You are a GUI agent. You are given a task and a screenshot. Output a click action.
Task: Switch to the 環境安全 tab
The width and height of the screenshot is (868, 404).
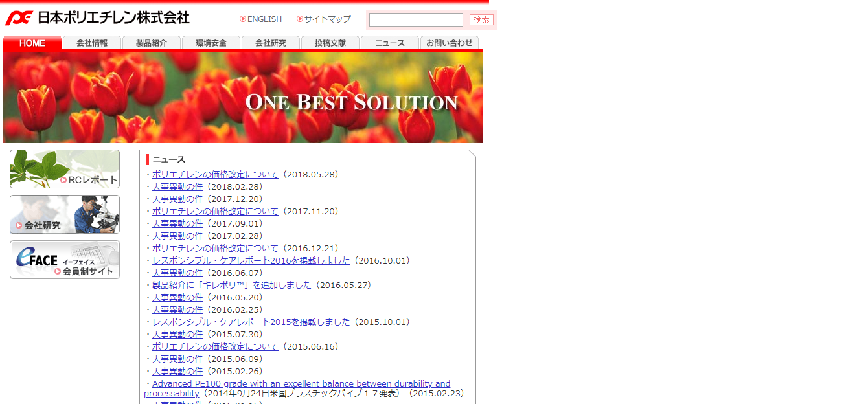(x=211, y=43)
